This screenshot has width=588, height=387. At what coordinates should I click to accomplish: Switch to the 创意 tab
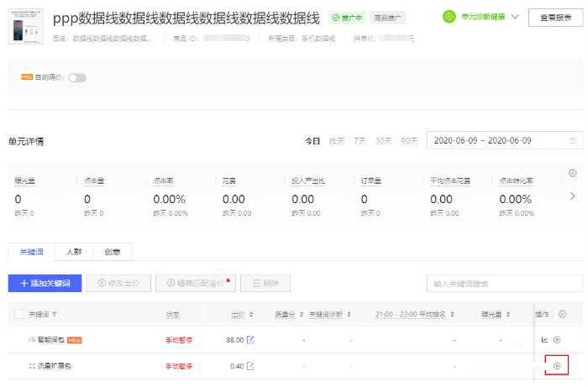(x=112, y=252)
